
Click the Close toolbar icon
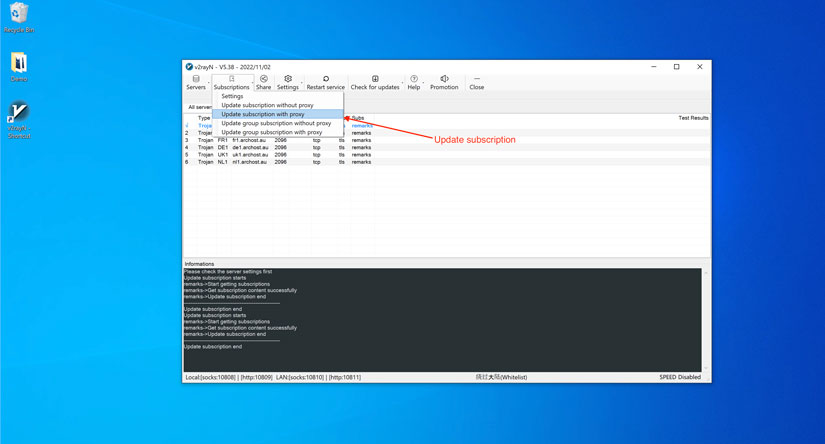point(477,82)
